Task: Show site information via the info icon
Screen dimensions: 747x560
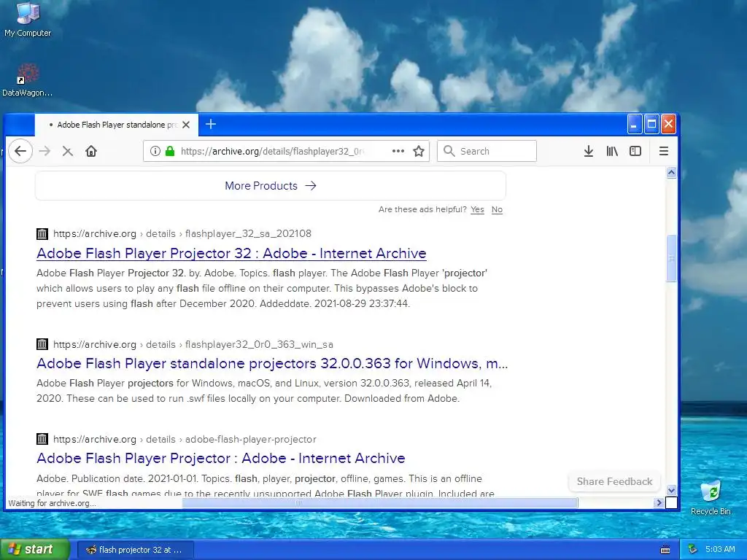Action: pos(155,152)
